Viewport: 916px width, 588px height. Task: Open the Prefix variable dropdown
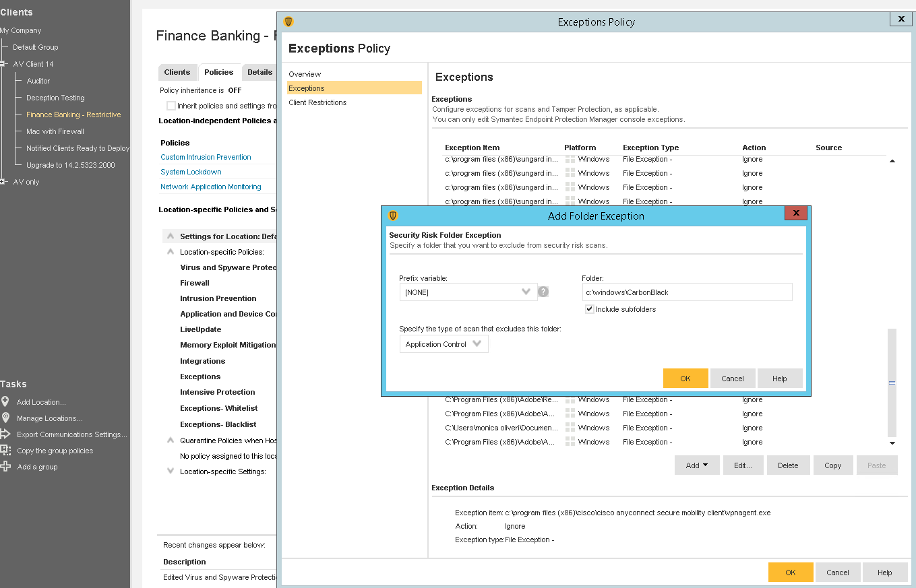coord(468,292)
